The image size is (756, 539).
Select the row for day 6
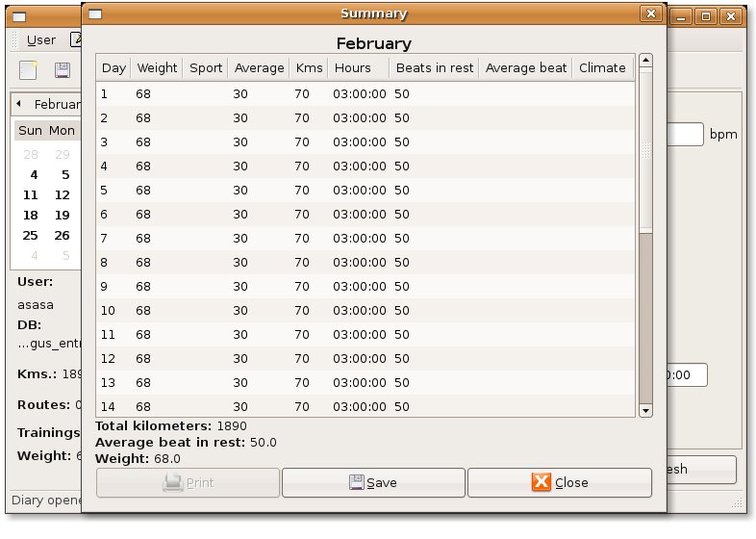point(365,215)
